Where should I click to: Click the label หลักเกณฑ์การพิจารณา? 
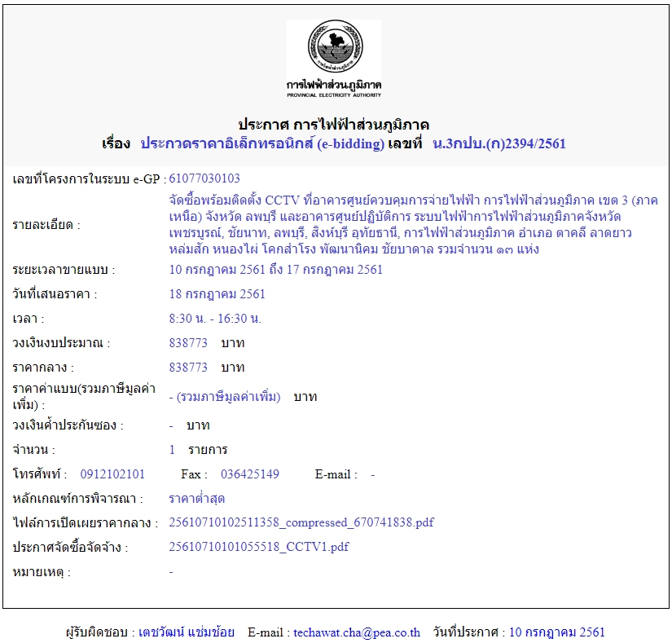click(77, 499)
